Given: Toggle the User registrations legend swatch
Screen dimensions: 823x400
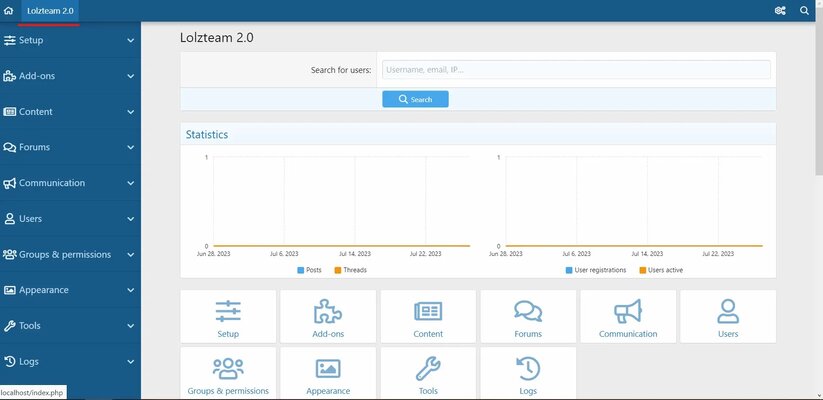Looking at the screenshot, I should (x=569, y=270).
